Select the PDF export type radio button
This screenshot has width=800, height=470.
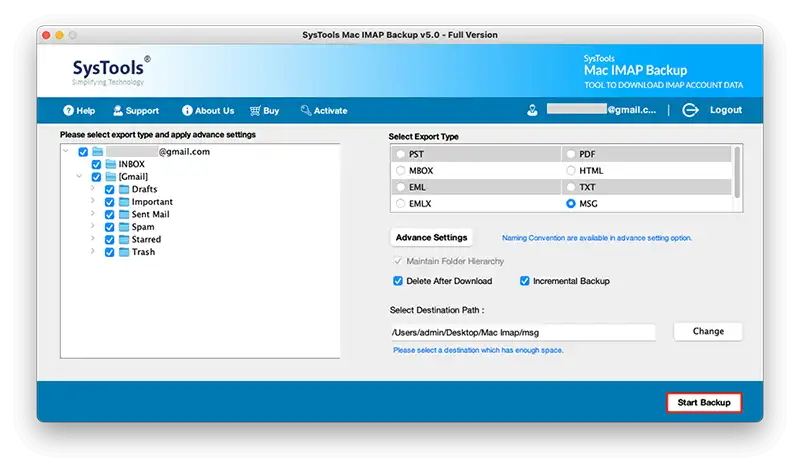571,154
